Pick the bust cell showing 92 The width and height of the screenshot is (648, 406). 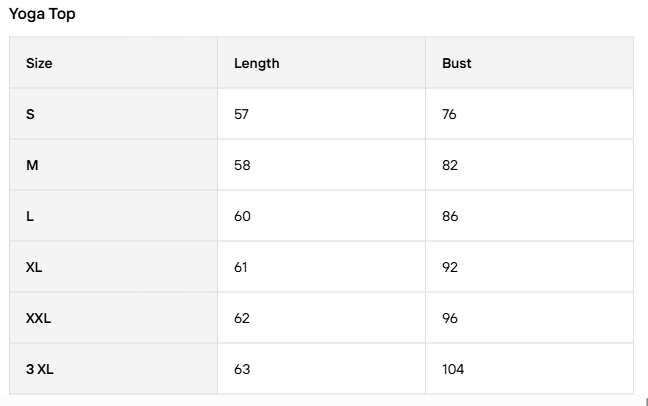tap(449, 267)
